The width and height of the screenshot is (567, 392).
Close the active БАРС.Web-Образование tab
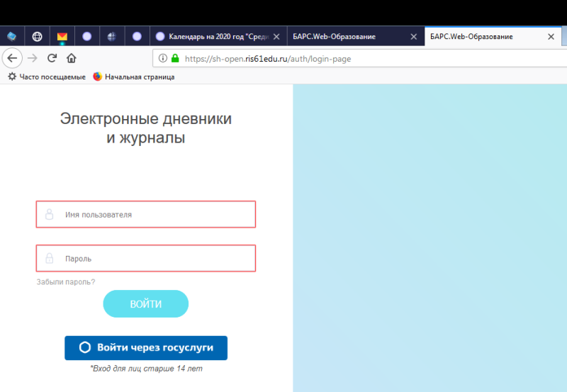pos(551,36)
